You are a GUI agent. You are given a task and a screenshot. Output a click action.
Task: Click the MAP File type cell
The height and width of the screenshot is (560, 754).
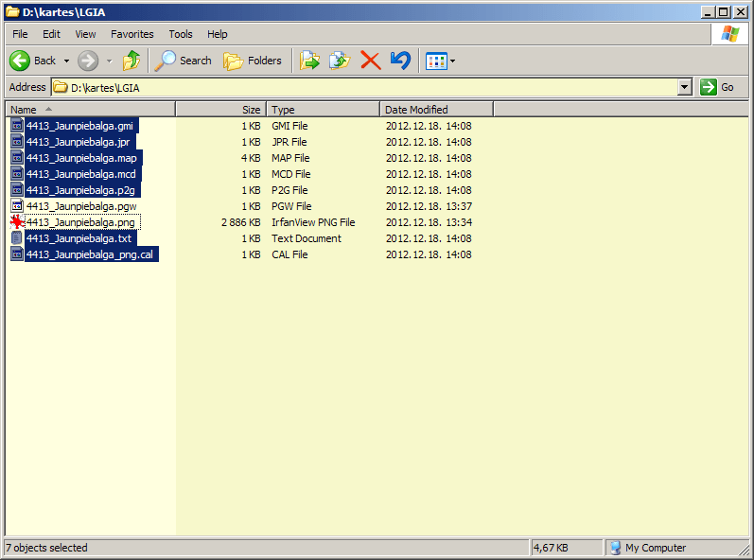[x=290, y=158]
